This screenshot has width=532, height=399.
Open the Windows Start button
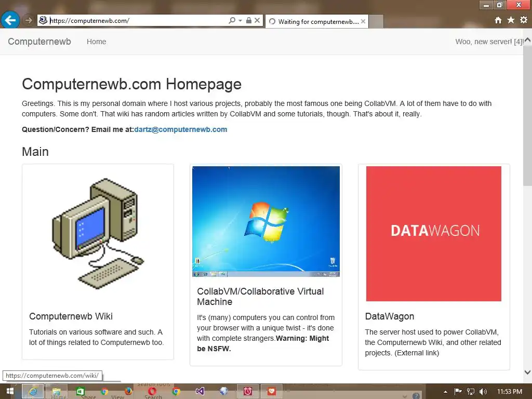coord(10,391)
